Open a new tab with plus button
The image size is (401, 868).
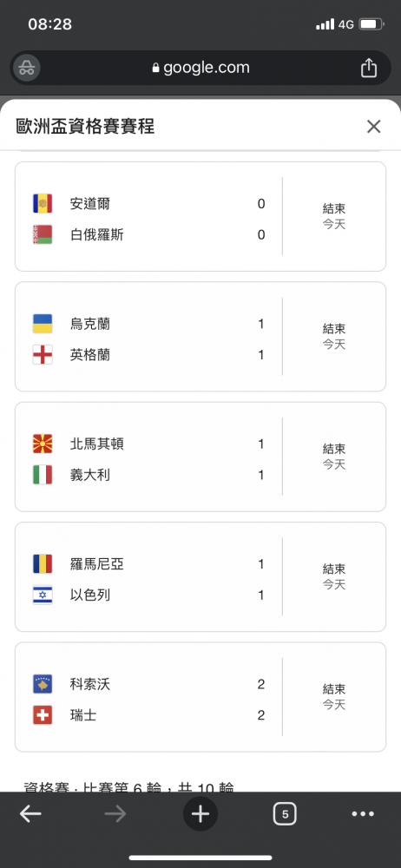point(200,814)
